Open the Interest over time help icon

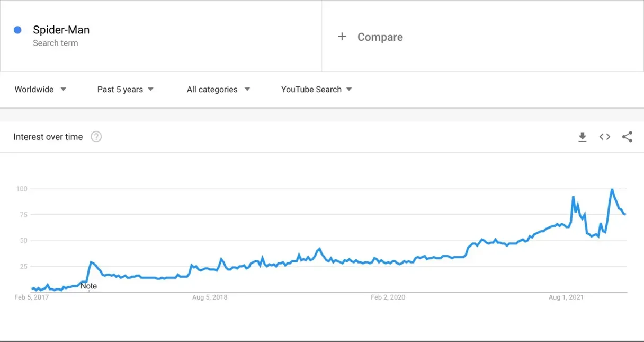96,137
